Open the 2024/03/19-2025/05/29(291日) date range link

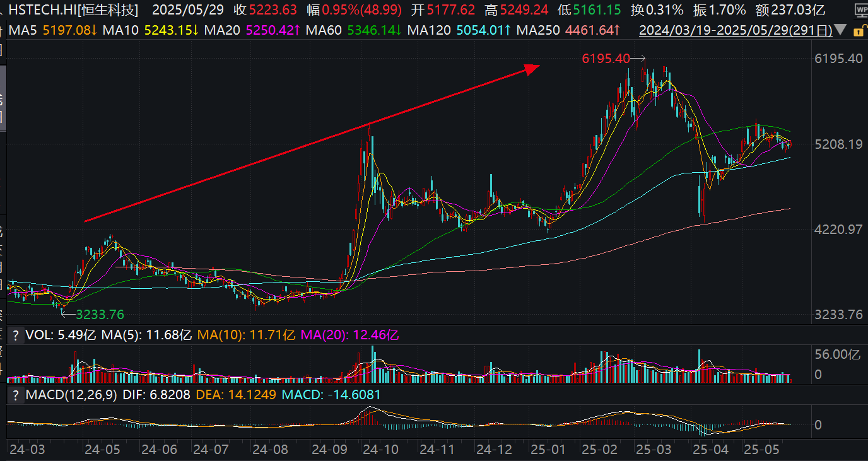(735, 30)
